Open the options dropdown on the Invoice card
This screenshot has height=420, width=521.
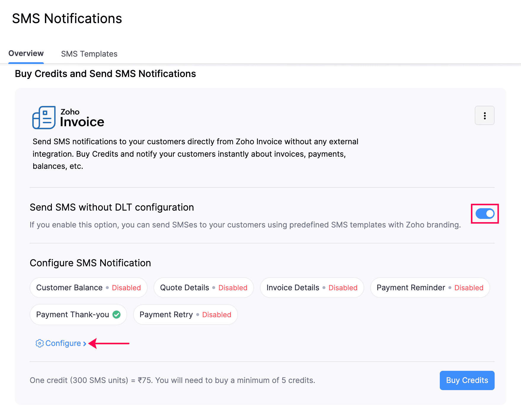[485, 116]
